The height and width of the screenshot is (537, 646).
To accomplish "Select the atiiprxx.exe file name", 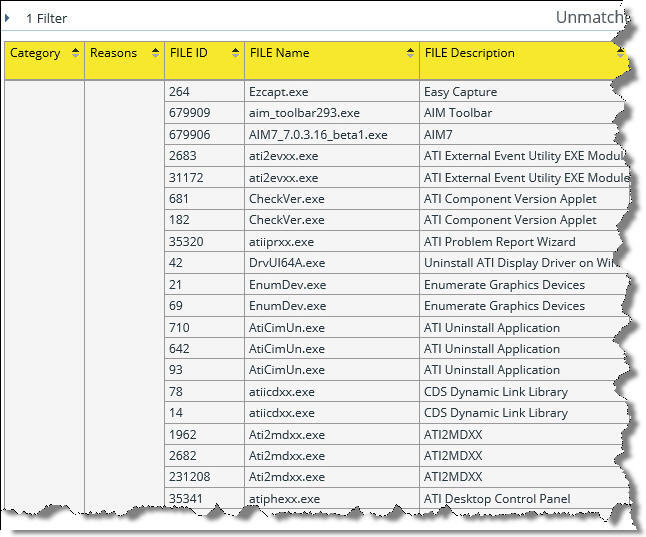I will pos(281,242).
